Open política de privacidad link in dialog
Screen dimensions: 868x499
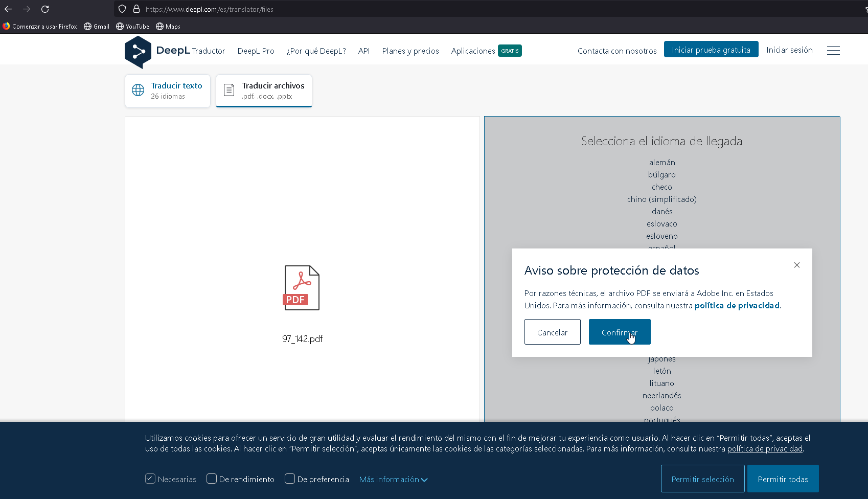(737, 306)
